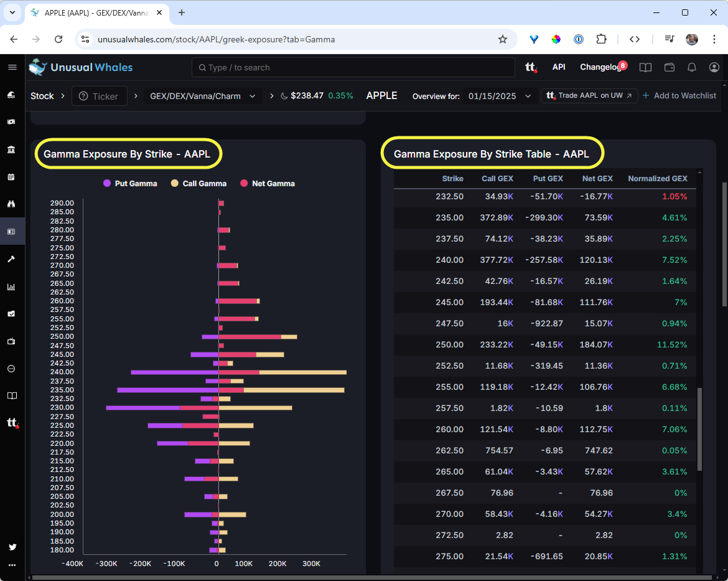The image size is (728, 581).
Task: Open the money bill icon in the sidebar
Action: pos(12,122)
